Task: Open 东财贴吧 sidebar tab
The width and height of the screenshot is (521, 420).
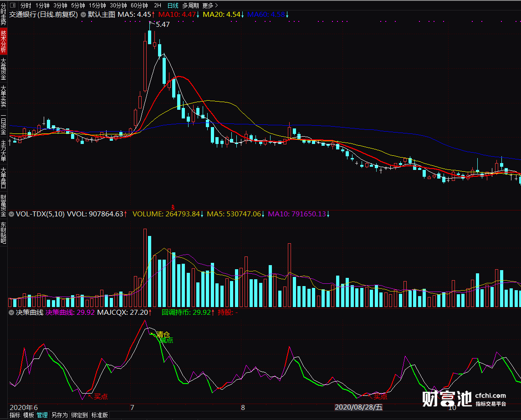Action: (x=3, y=233)
